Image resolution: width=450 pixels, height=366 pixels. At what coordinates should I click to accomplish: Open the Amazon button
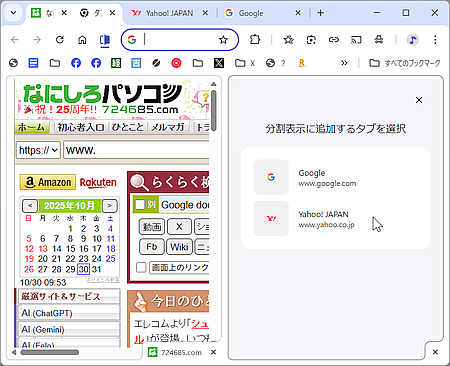pyautogui.click(x=48, y=182)
